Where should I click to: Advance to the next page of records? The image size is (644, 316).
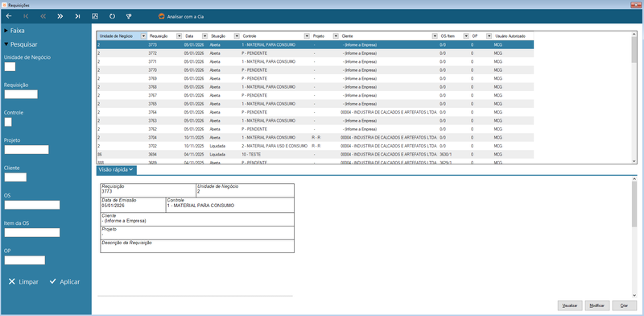pos(60,16)
